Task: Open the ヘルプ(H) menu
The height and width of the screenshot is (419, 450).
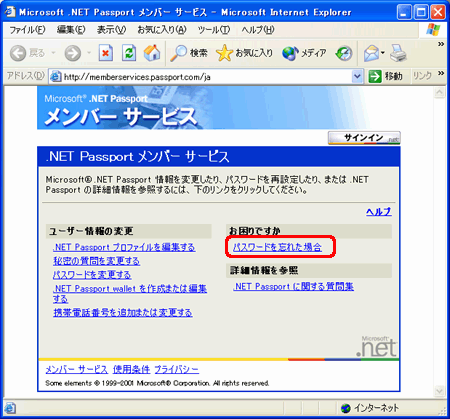Action: [x=258, y=30]
